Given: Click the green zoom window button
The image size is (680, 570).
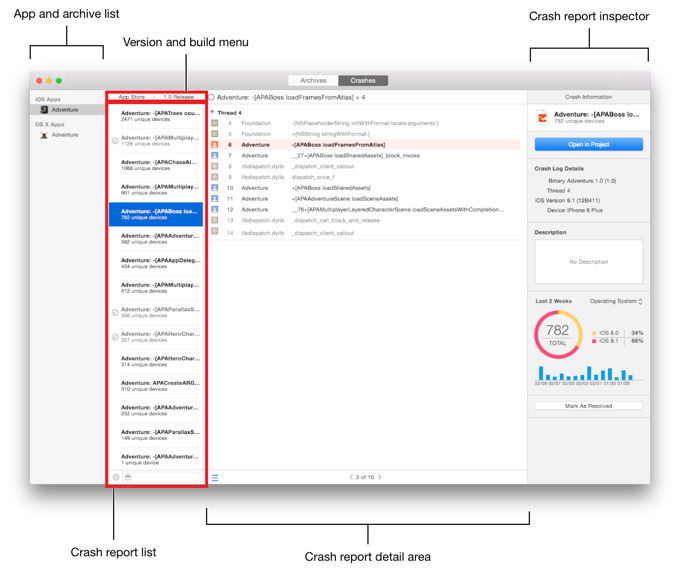Looking at the screenshot, I should tap(59, 81).
